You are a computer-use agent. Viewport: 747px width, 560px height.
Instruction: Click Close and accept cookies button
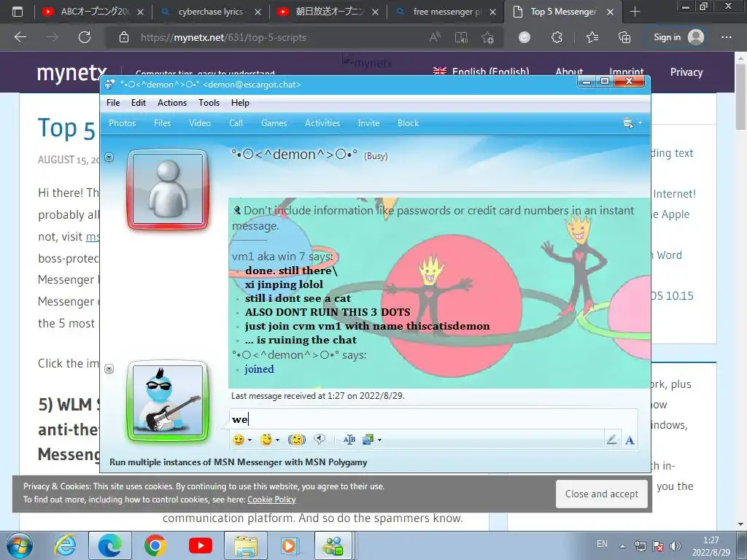click(x=602, y=494)
